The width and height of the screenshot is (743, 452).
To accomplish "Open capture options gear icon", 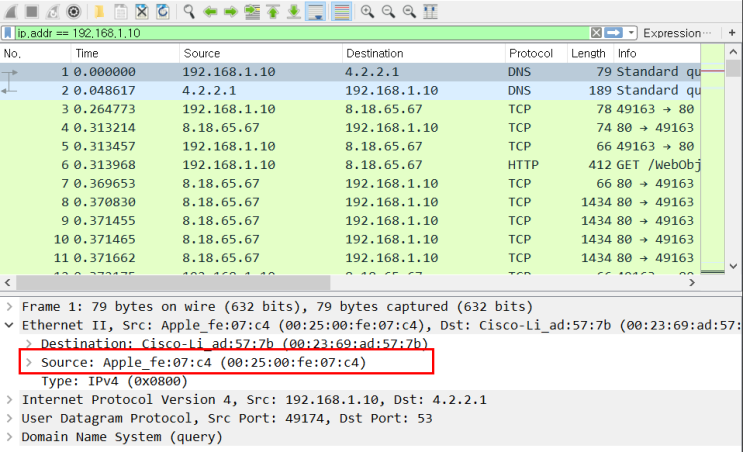I will coord(73,11).
